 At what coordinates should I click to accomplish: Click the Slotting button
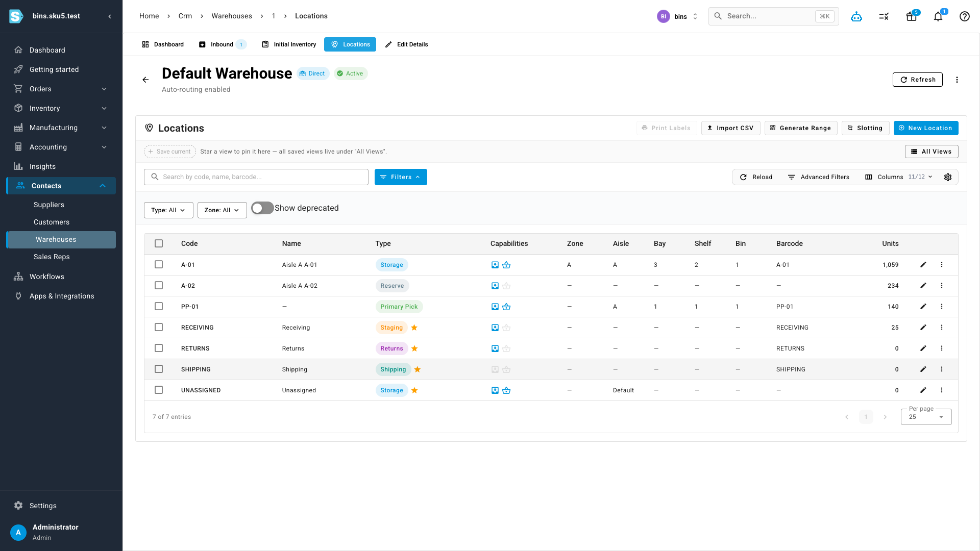point(866,128)
